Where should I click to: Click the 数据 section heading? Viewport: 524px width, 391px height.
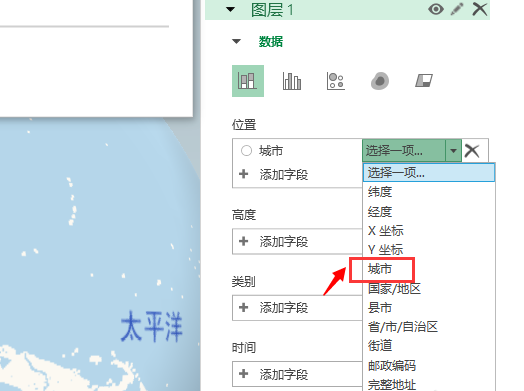pos(271,41)
